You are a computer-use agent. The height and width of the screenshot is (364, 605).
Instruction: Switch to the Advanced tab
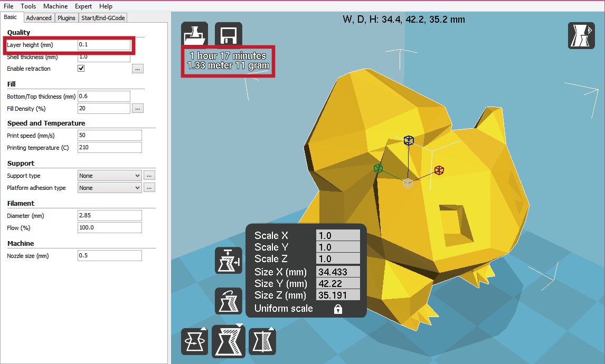click(39, 17)
